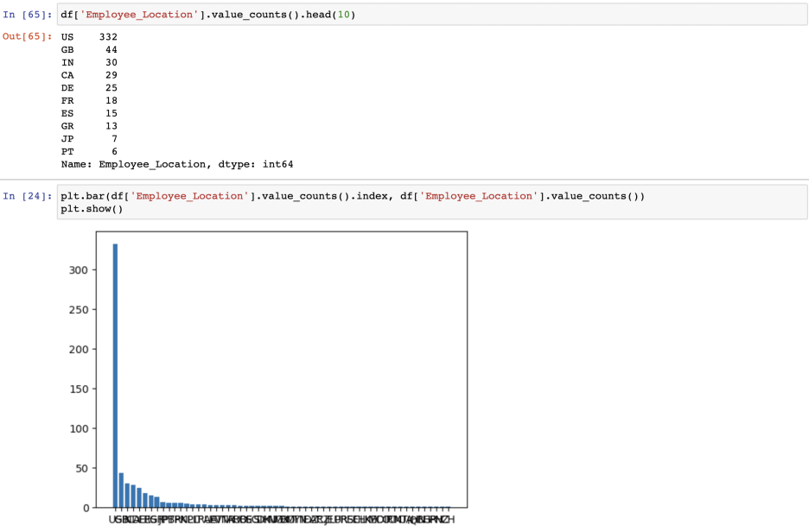Viewport: 809px width, 532px height.
Task: Click the value_counts head(10) code cell
Action: (x=432, y=15)
